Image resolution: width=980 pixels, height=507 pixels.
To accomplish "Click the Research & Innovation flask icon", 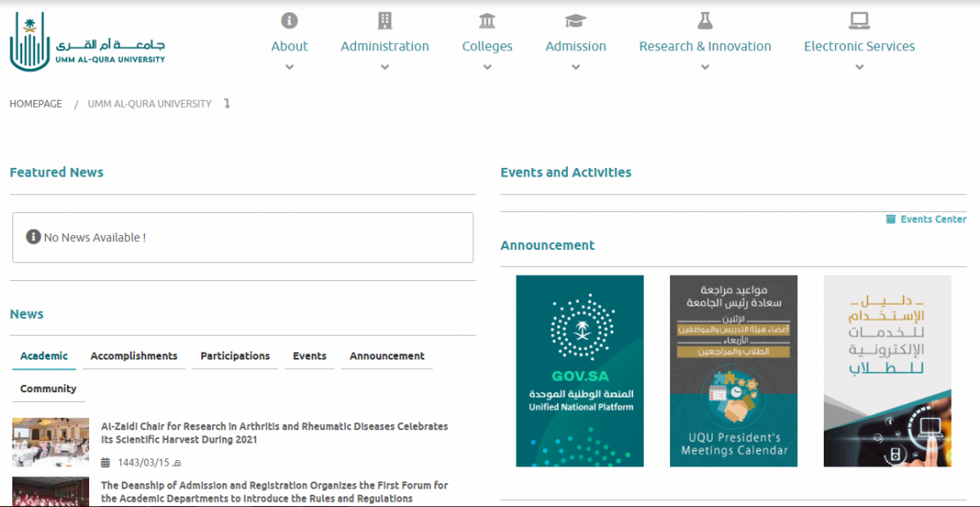I will point(705,20).
